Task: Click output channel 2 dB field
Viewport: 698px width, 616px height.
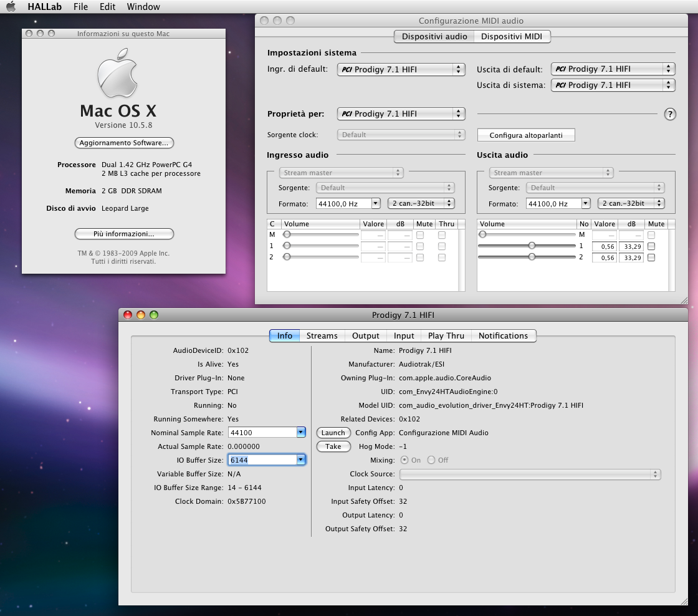Action: point(631,257)
